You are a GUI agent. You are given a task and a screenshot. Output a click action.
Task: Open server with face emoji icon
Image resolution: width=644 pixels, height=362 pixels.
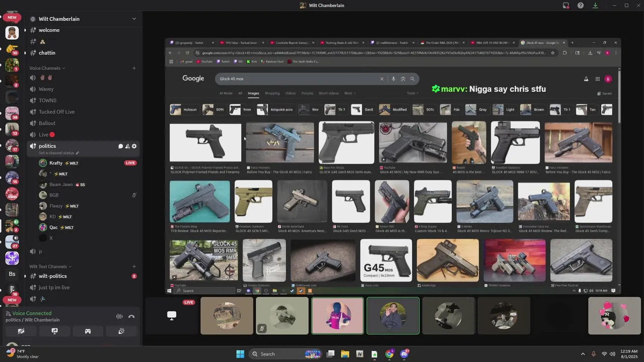(x=12, y=33)
